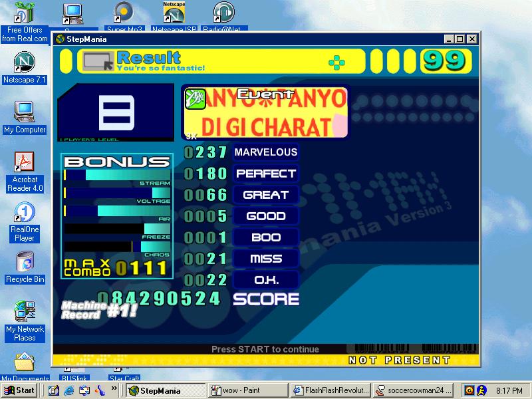Maximize the StepMania window
The width and height of the screenshot is (532, 399).
[x=460, y=39]
